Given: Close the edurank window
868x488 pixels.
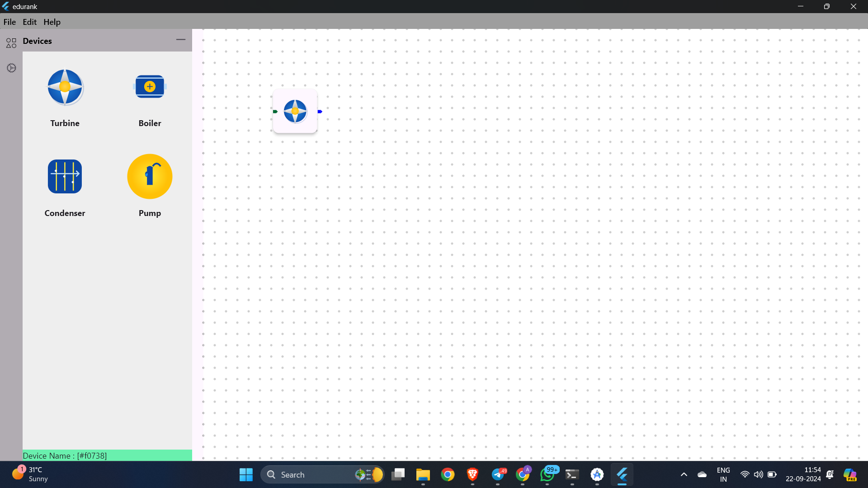Looking at the screenshot, I should [854, 6].
